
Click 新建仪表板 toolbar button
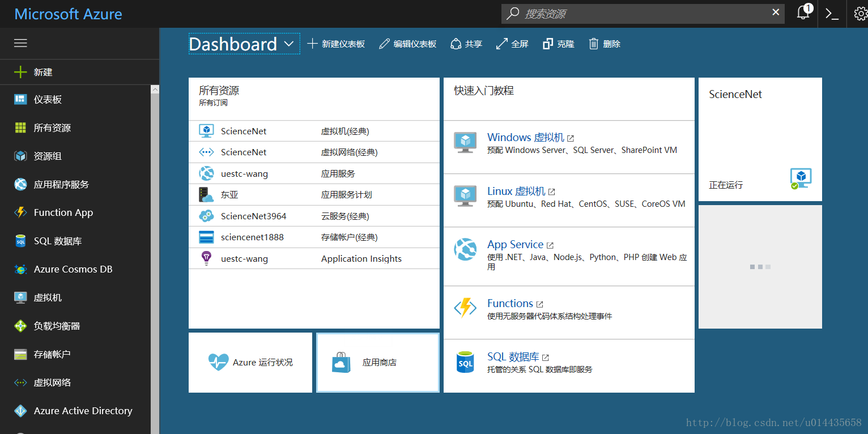point(336,44)
